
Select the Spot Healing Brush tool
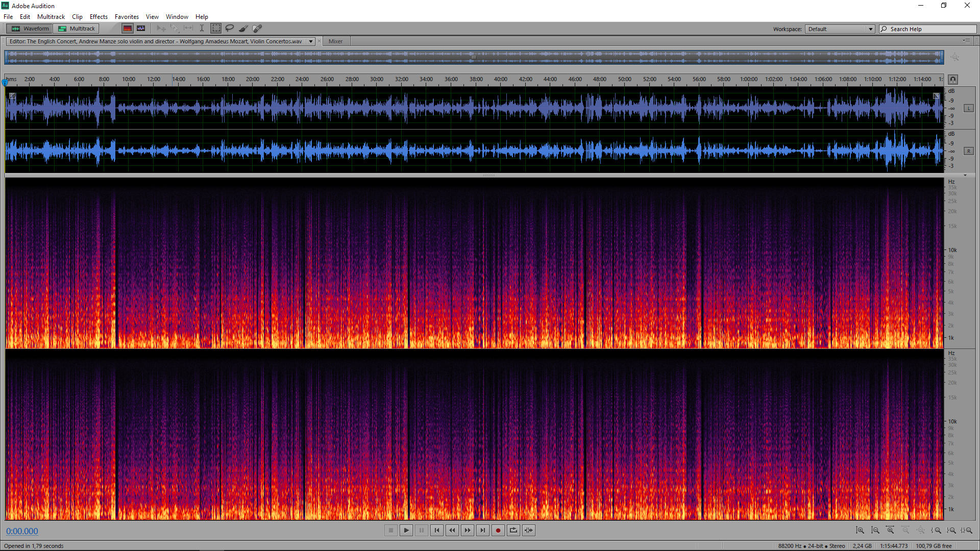click(257, 29)
